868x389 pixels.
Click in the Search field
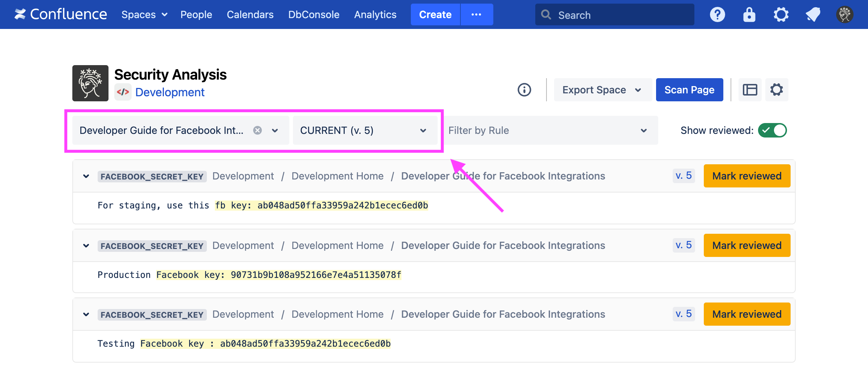622,15
